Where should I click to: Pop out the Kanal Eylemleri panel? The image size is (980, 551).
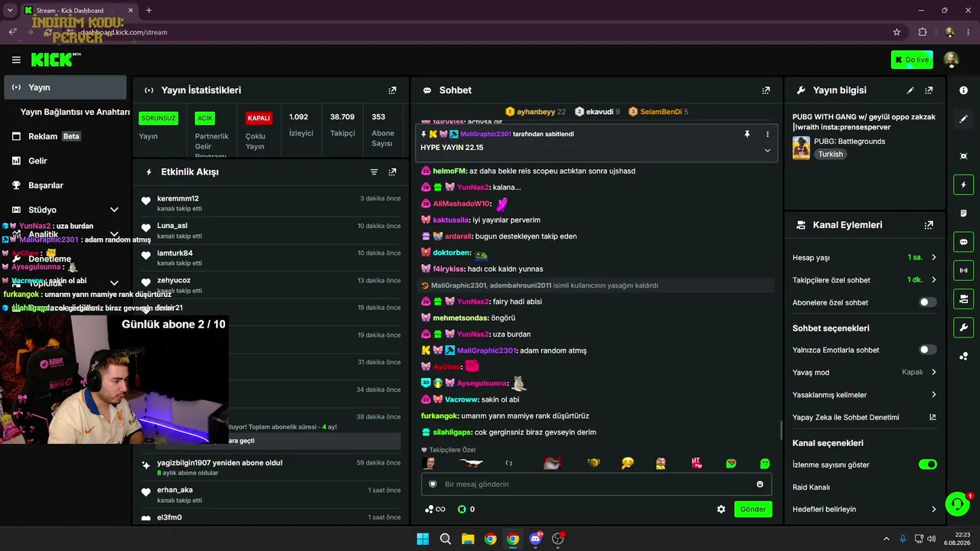(929, 225)
